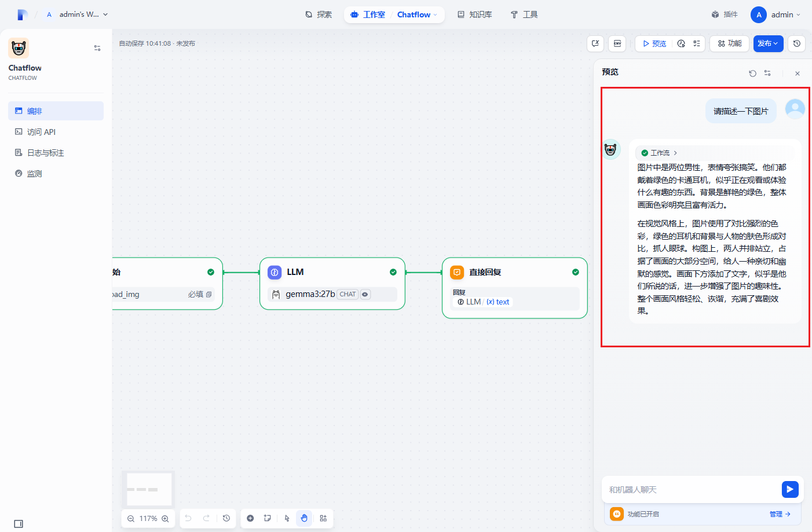Focus the 和机器人聊天 chat input
This screenshot has width=812, height=532.
click(692, 490)
